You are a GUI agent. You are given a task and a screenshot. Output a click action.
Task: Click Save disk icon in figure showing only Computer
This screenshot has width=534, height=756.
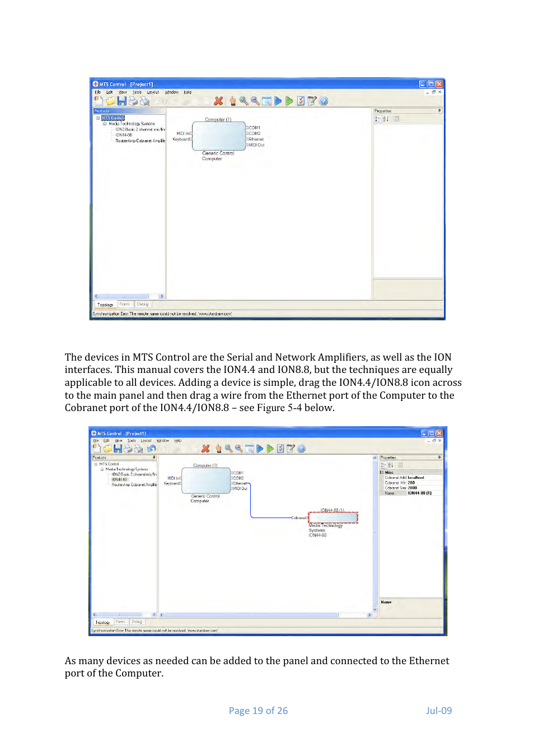coord(121,101)
